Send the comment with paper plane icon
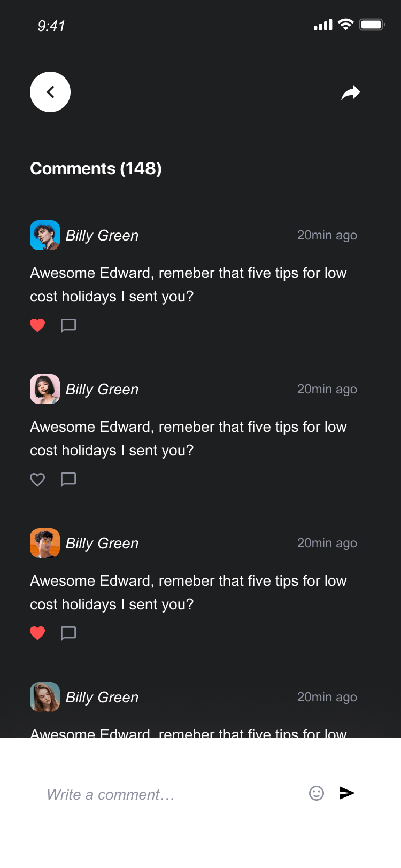Image resolution: width=401 pixels, height=868 pixels. coord(348,793)
